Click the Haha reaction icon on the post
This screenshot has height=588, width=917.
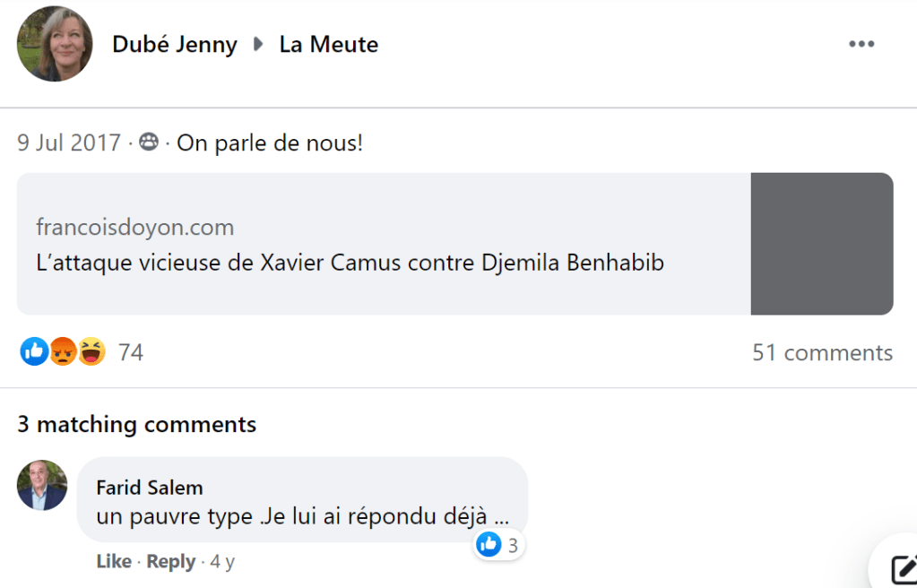91,352
